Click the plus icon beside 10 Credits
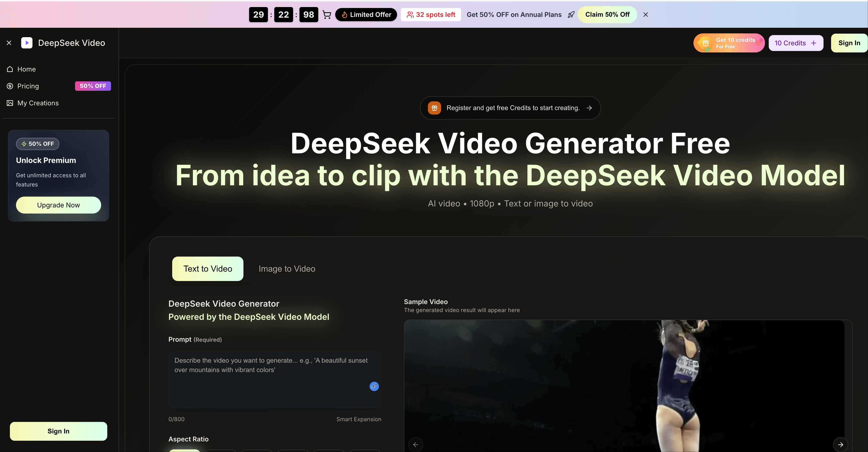This screenshot has width=868, height=452. pyautogui.click(x=813, y=43)
